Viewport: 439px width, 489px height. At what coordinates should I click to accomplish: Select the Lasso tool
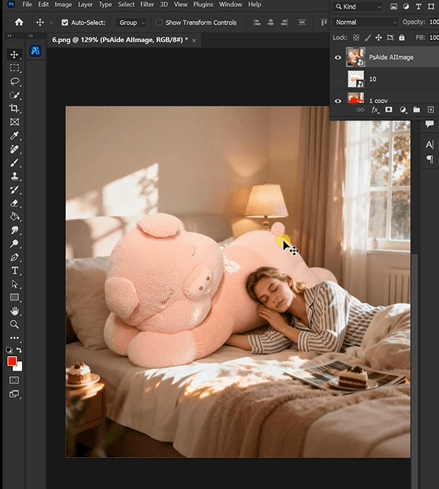(14, 81)
